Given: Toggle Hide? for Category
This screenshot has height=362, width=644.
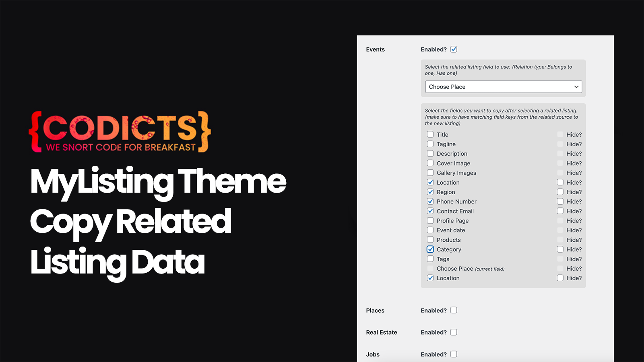Looking at the screenshot, I should (560, 249).
